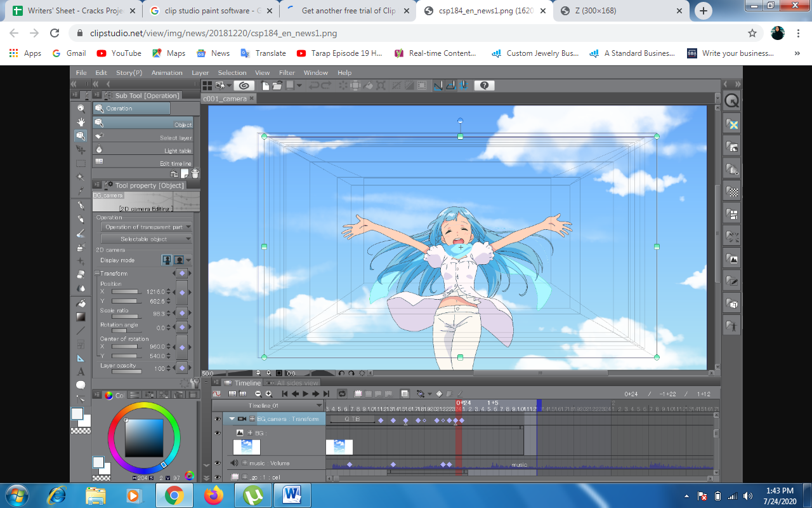812x508 pixels.
Task: Click the Redo arrow icon
Action: pos(325,85)
